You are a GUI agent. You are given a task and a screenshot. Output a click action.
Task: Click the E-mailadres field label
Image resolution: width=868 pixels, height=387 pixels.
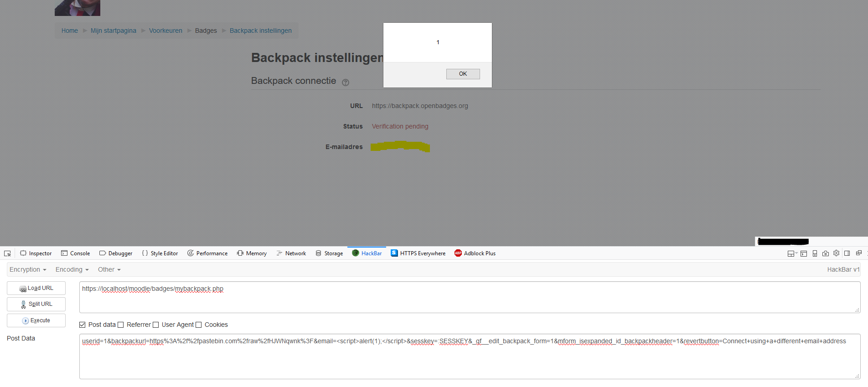click(344, 147)
